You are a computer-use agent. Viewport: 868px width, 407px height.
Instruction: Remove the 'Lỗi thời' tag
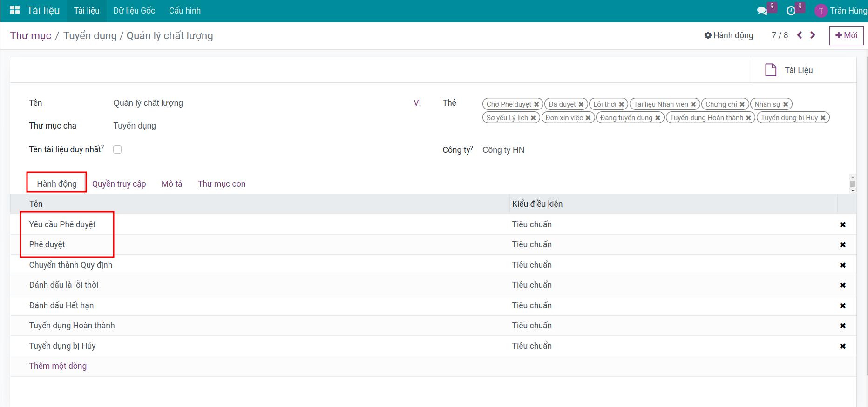621,104
